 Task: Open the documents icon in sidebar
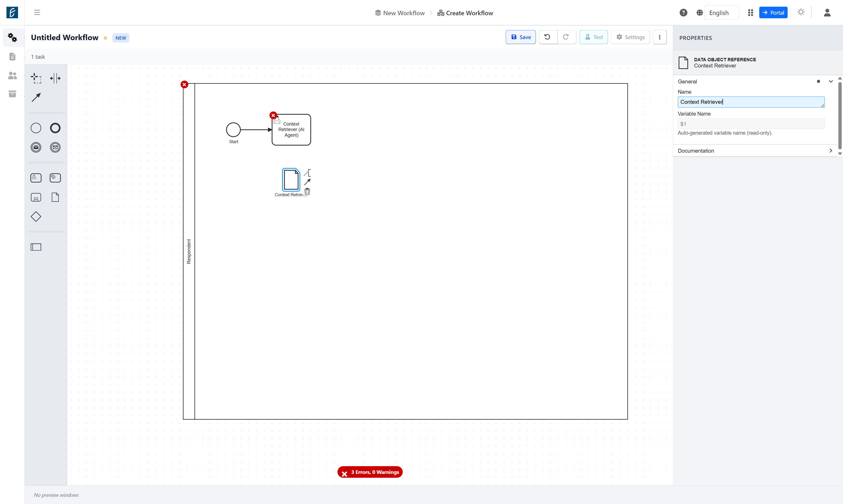[x=13, y=56]
